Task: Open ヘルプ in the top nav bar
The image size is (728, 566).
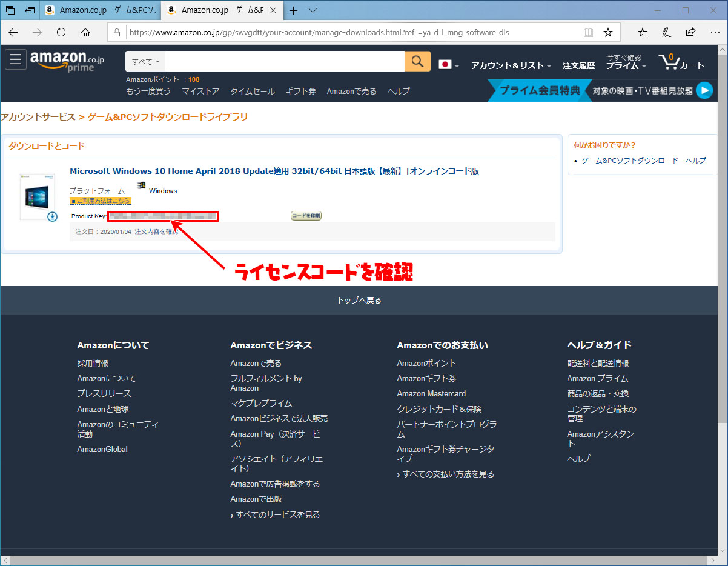Action: pos(399,92)
